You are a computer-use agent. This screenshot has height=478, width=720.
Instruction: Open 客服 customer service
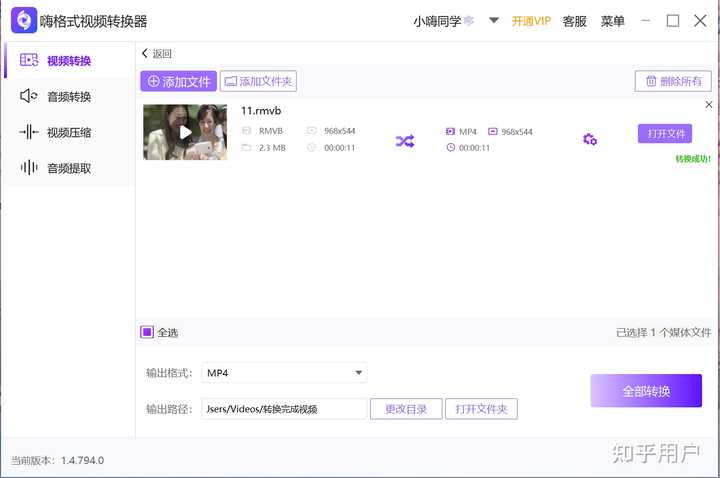point(574,21)
